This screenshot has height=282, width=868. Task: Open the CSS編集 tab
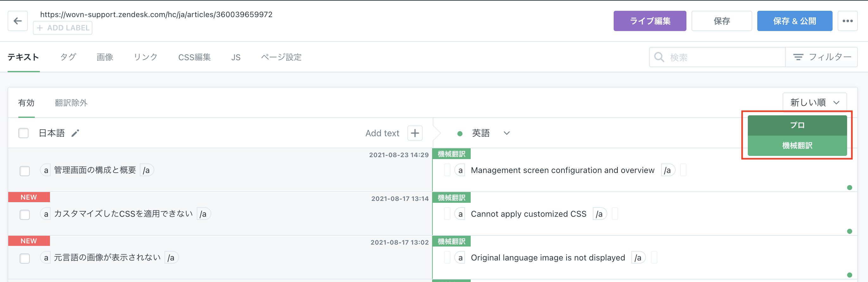pyautogui.click(x=195, y=57)
